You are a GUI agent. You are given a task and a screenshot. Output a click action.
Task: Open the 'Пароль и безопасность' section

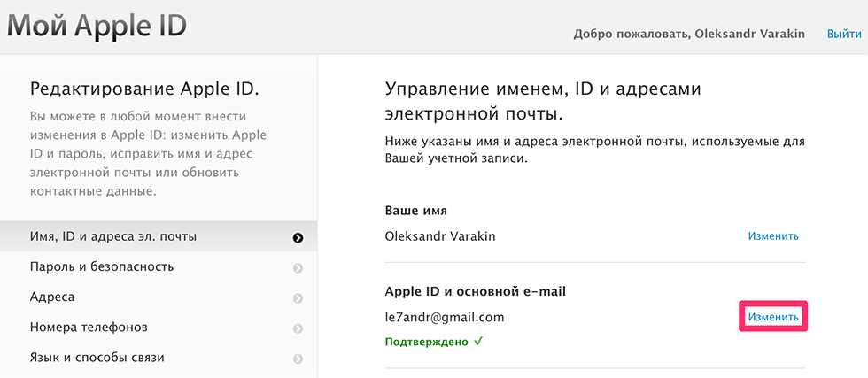[x=102, y=266]
